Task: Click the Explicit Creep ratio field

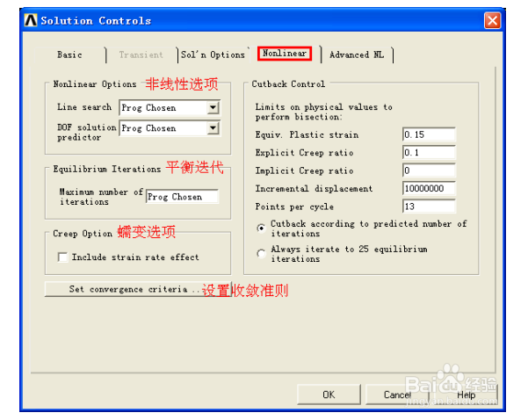Action: (x=429, y=153)
